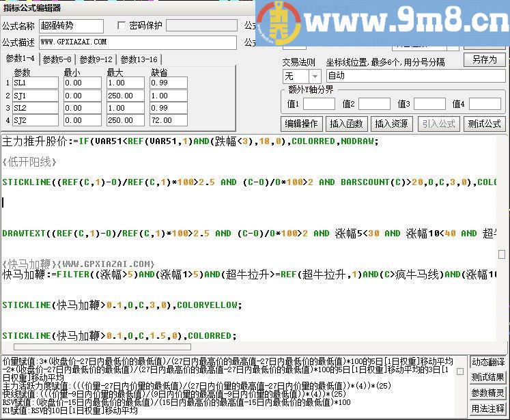
Task: Click the 最大 field in SL2 row
Action: coord(126,108)
